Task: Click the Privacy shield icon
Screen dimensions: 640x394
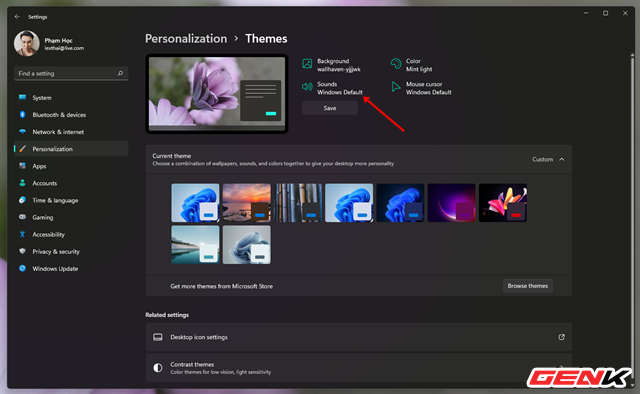Action: coord(22,251)
